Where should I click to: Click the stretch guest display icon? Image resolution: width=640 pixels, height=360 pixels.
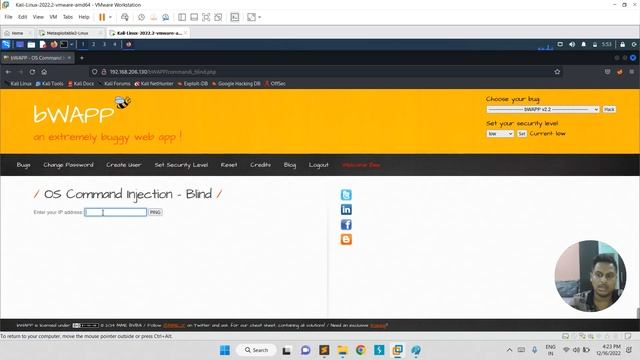(x=251, y=17)
